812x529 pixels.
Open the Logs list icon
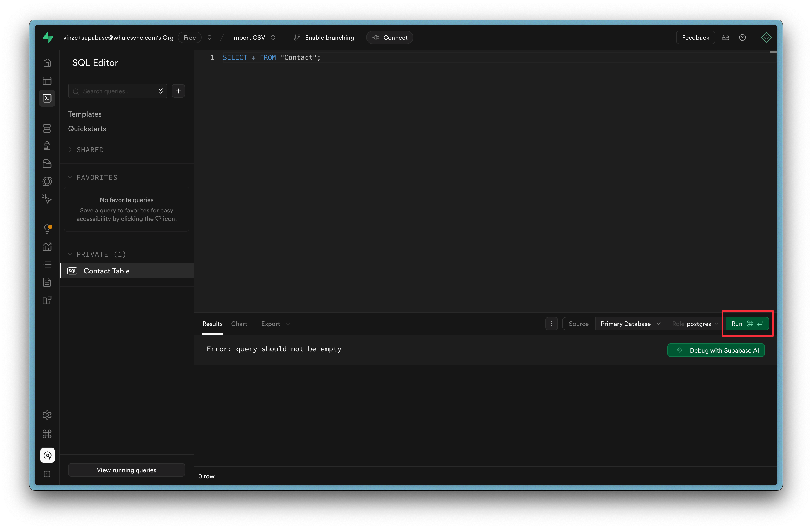click(x=47, y=264)
